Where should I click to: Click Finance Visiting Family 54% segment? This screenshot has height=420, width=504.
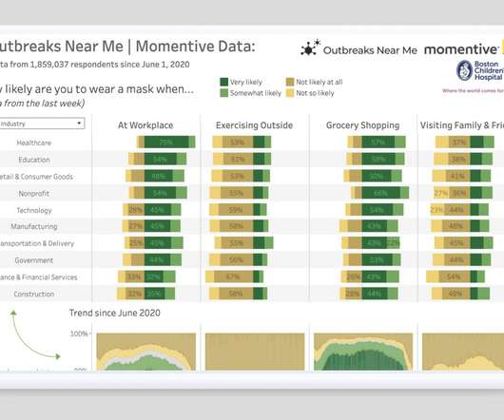point(455,277)
